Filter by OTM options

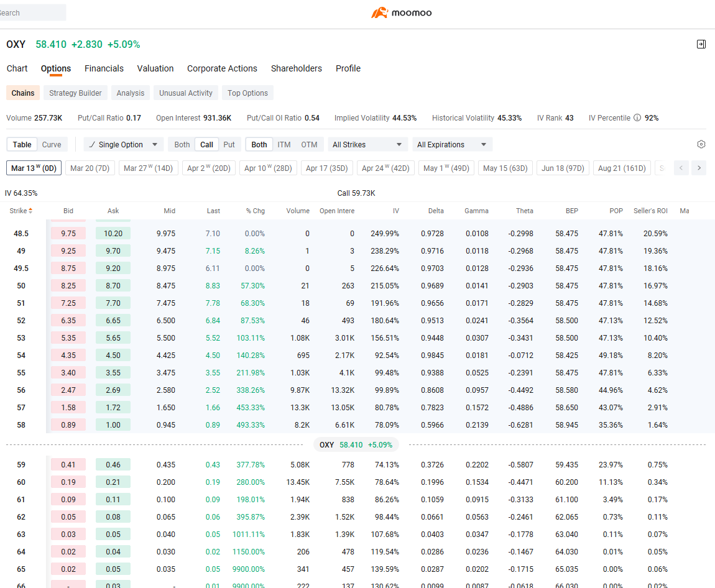(x=309, y=144)
